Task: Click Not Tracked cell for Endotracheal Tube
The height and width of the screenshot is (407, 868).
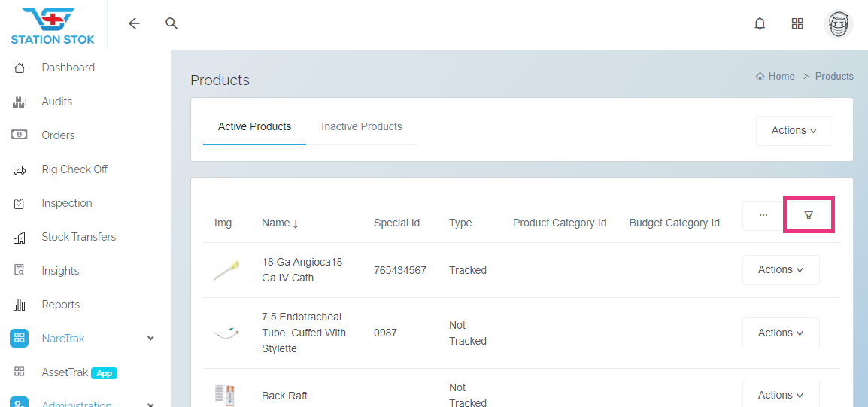Action: tap(468, 333)
